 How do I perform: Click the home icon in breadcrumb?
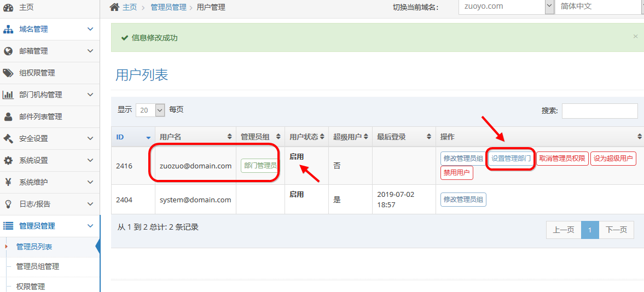click(114, 7)
